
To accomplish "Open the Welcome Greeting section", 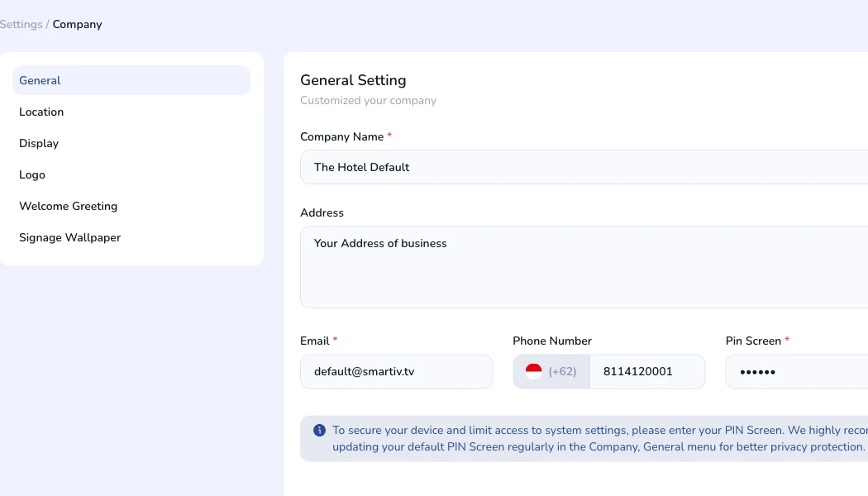I will point(131,206).
